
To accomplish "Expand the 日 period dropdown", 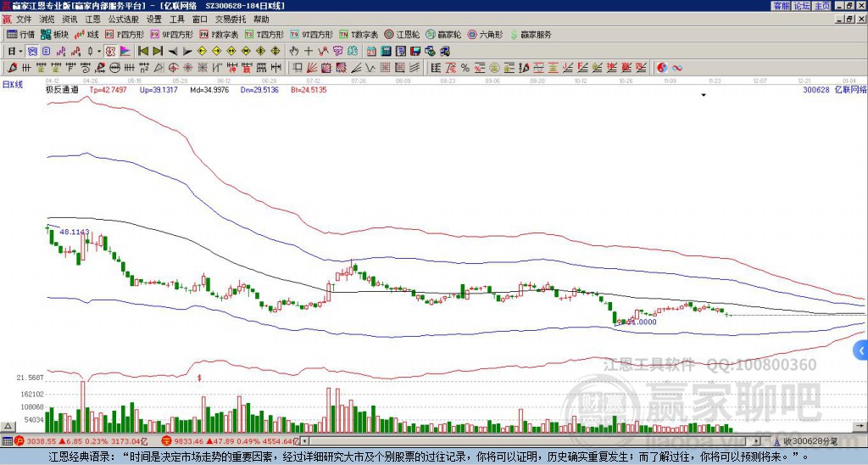I will pos(20,52).
